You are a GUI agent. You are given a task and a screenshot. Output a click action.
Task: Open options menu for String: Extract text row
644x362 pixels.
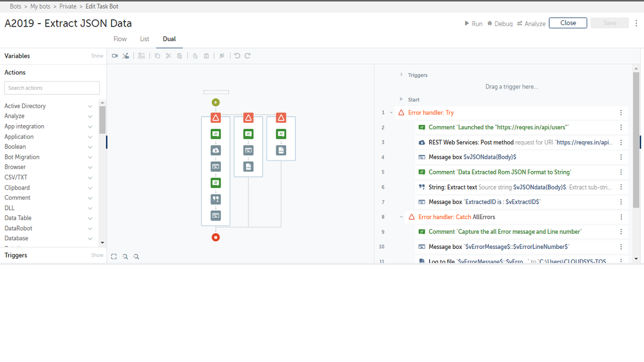621,187
